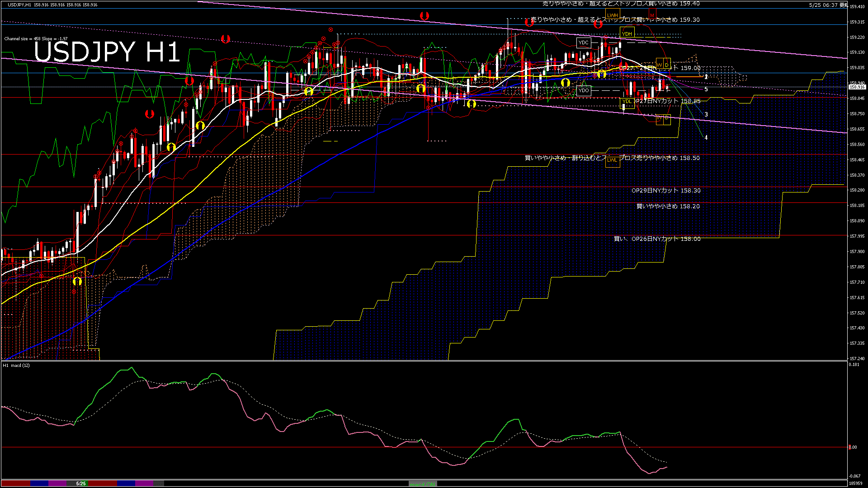Click the H1 macd (12) indicator label
868x488 pixels.
pos(16,365)
